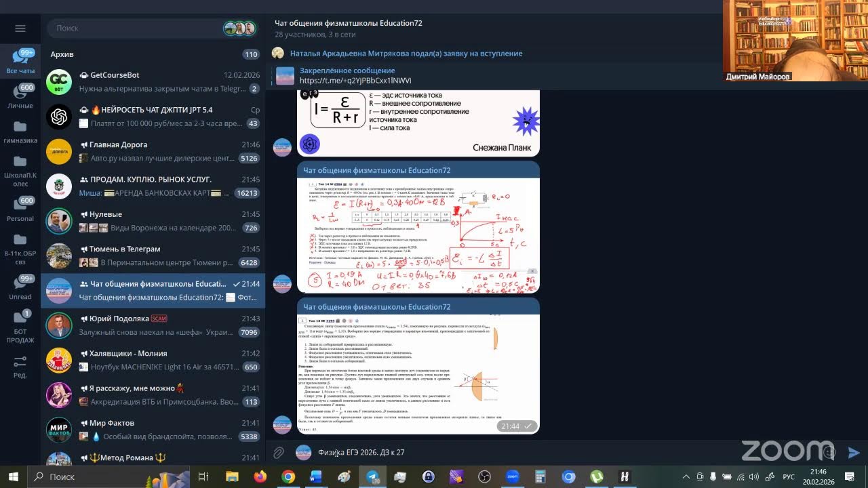Click Windows taskbar search 'Поиск'
This screenshot has height=488, width=868.
(x=108, y=476)
